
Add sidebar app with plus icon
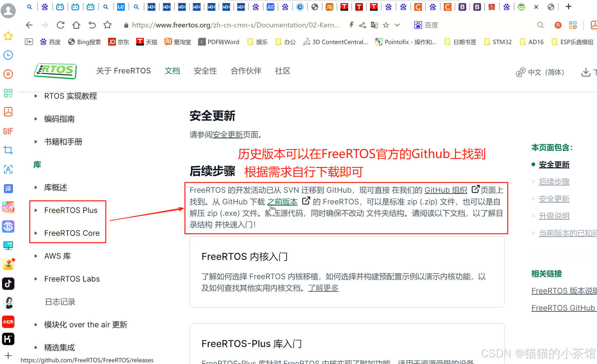click(x=8, y=356)
